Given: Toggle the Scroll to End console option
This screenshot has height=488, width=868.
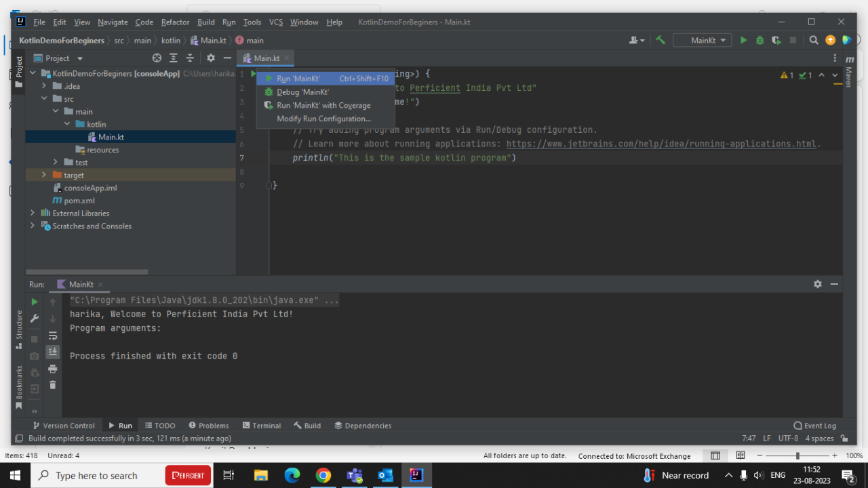Looking at the screenshot, I should click(53, 351).
